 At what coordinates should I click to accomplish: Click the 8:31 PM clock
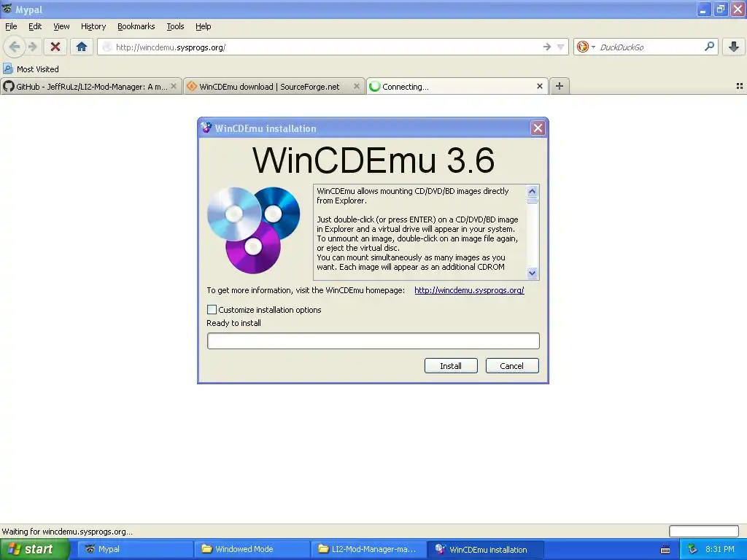point(720,549)
